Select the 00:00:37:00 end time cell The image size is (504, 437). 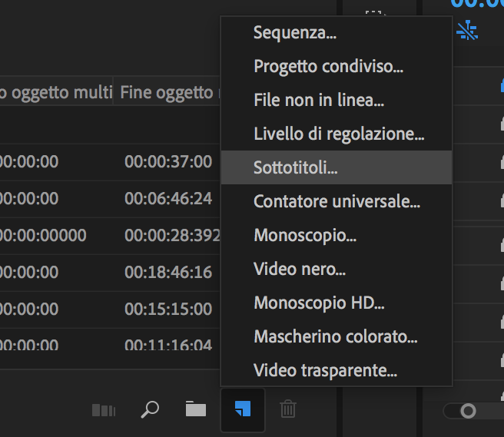coord(168,161)
